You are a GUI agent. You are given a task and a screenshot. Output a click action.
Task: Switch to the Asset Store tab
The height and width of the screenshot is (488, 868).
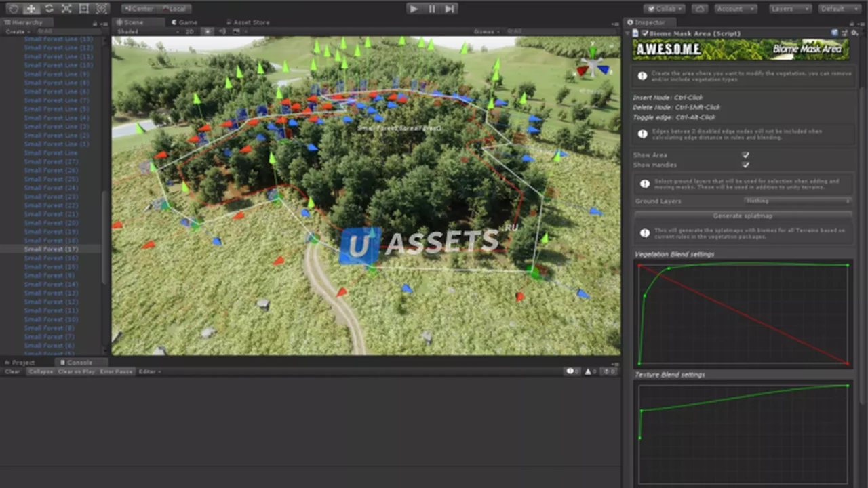coord(248,22)
